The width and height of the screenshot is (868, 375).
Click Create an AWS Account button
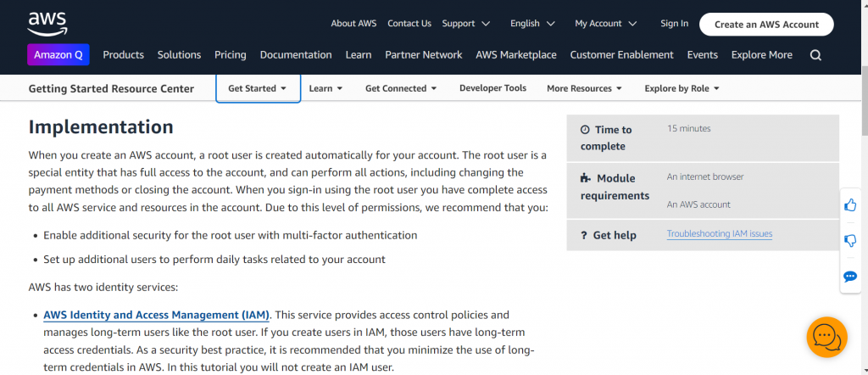pyautogui.click(x=766, y=25)
